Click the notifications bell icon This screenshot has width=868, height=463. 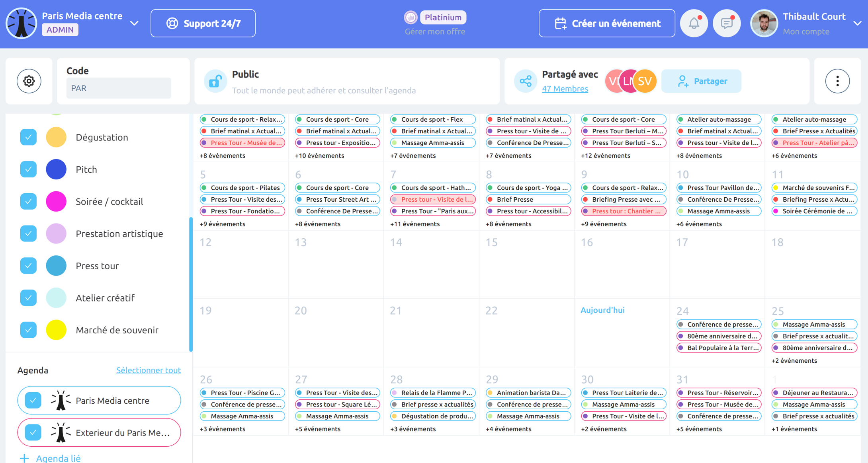pyautogui.click(x=694, y=23)
